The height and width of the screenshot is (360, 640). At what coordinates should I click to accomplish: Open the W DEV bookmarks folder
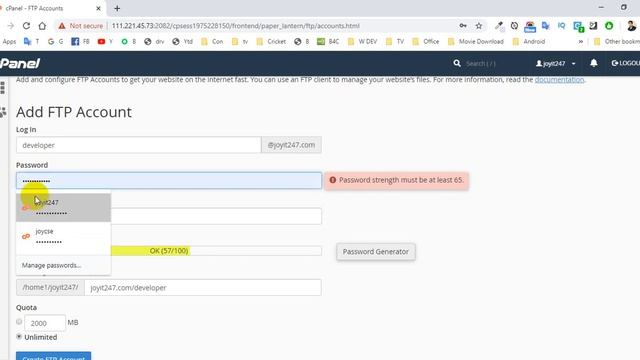[x=362, y=41]
